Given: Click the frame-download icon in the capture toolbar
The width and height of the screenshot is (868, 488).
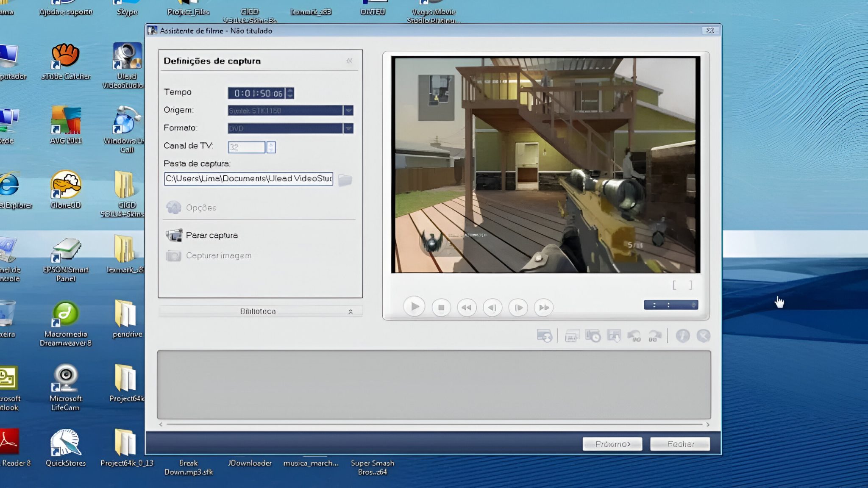Looking at the screenshot, I should coord(614,336).
